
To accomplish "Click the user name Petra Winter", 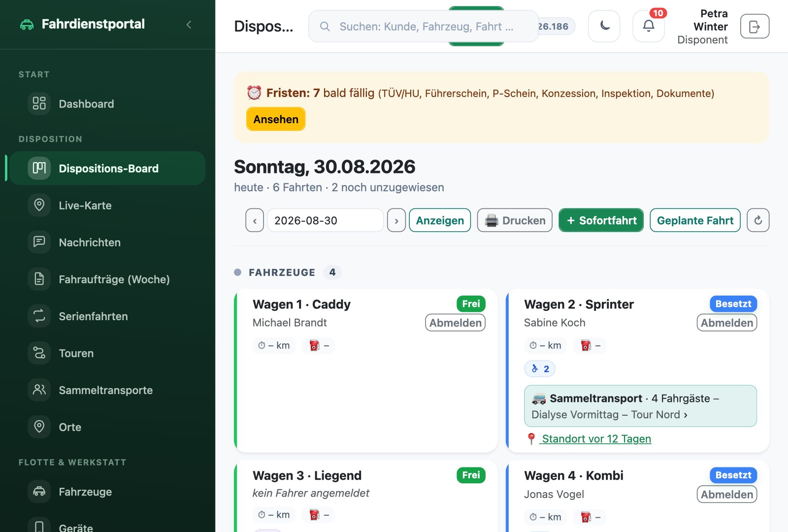I will [710, 20].
